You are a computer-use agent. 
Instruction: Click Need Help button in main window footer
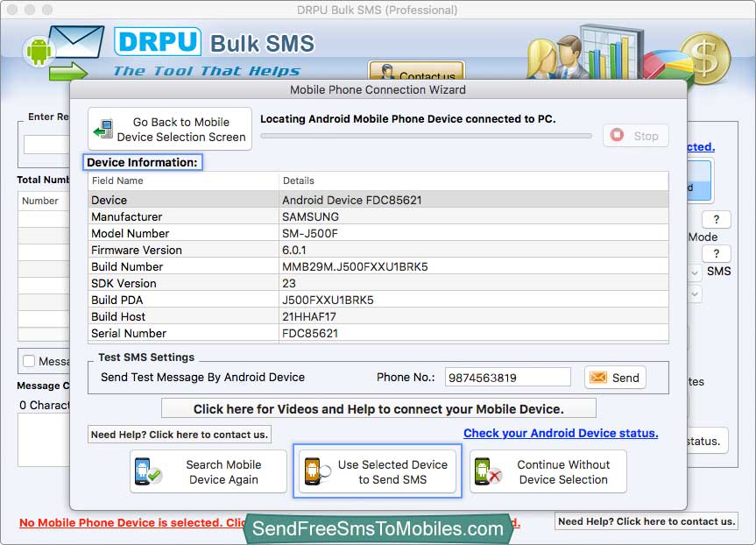[646, 520]
